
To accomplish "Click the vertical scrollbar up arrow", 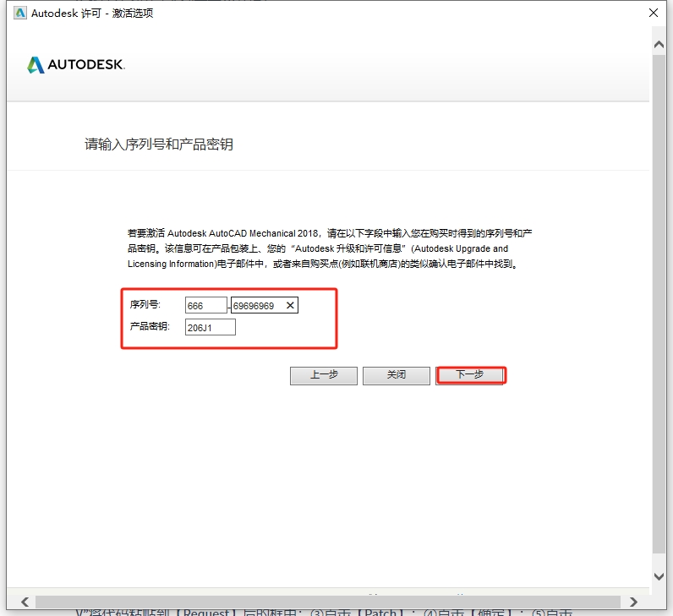I will tap(659, 45).
